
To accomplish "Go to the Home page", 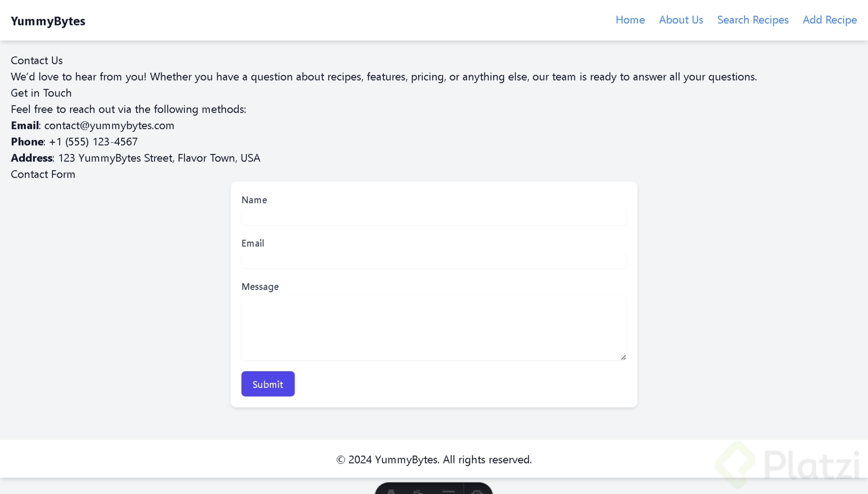I will pos(630,20).
